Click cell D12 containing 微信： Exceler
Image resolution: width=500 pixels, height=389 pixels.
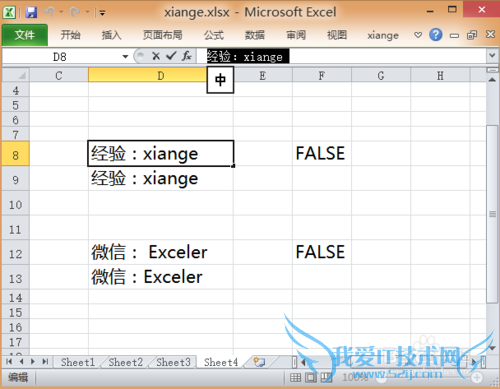161,252
